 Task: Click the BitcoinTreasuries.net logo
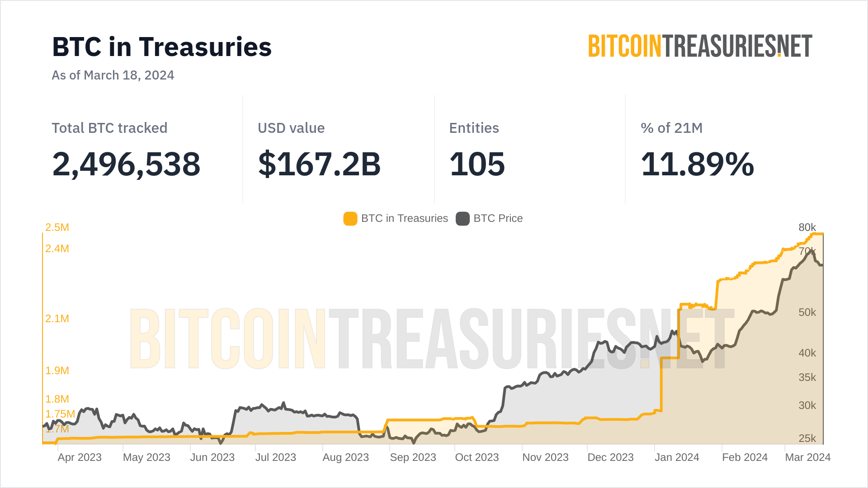(x=700, y=46)
